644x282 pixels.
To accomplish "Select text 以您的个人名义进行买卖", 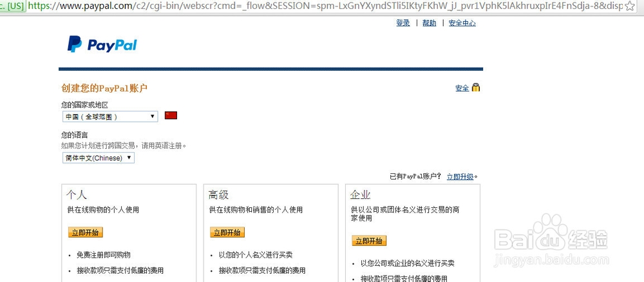I will 256,255.
